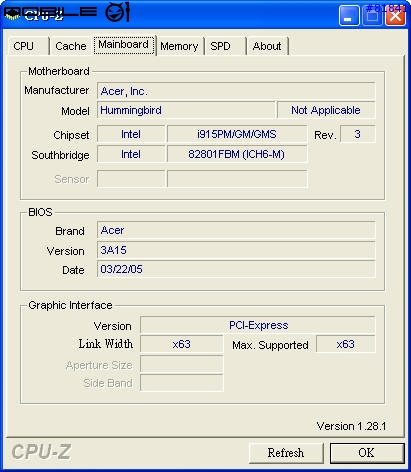Click the chipset value 'i915PM/GM/GMS'
411x472 pixels.
[237, 134]
